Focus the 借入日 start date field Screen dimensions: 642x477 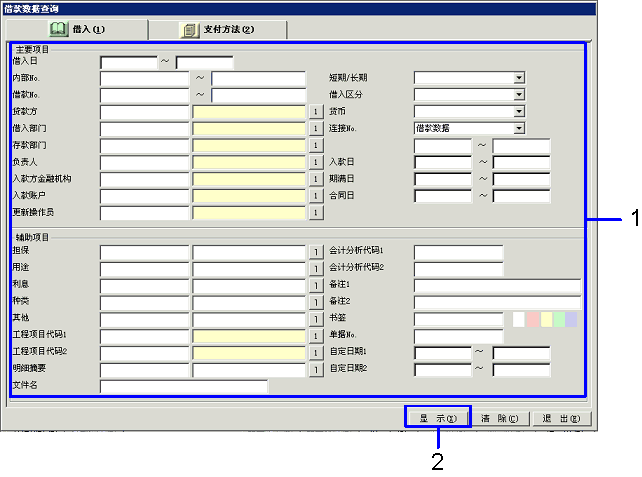point(129,63)
